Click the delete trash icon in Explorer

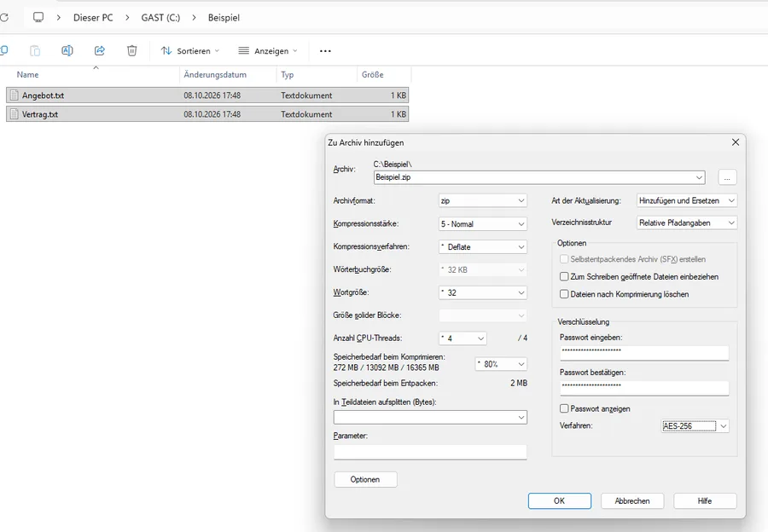(x=131, y=50)
